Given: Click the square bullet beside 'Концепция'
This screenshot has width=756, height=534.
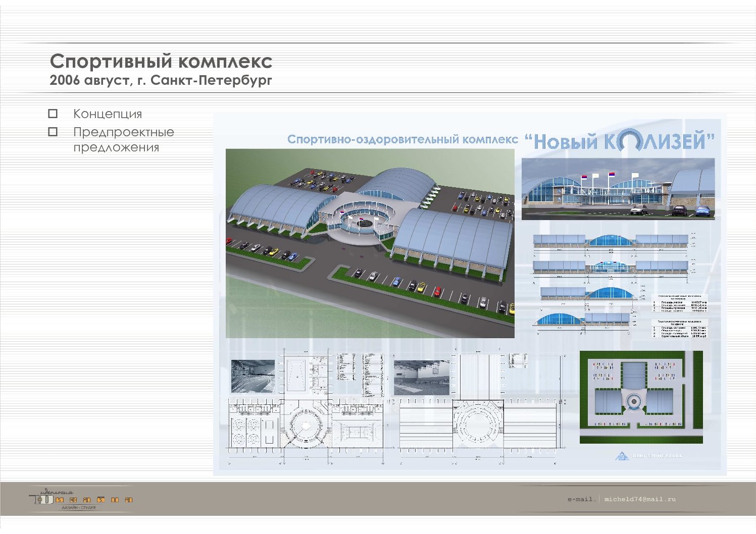Looking at the screenshot, I should pyautogui.click(x=53, y=114).
